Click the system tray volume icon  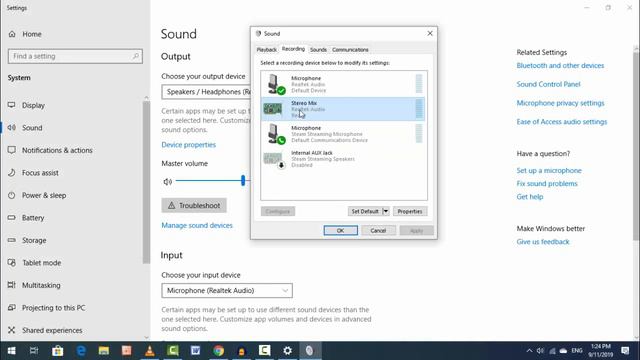coord(540,351)
